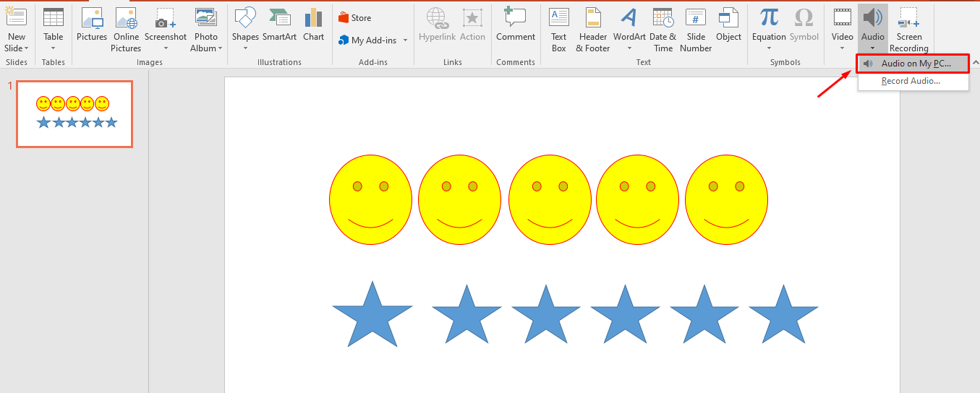Select the third smiley face on slide
The height and width of the screenshot is (393, 980).
[x=550, y=199]
